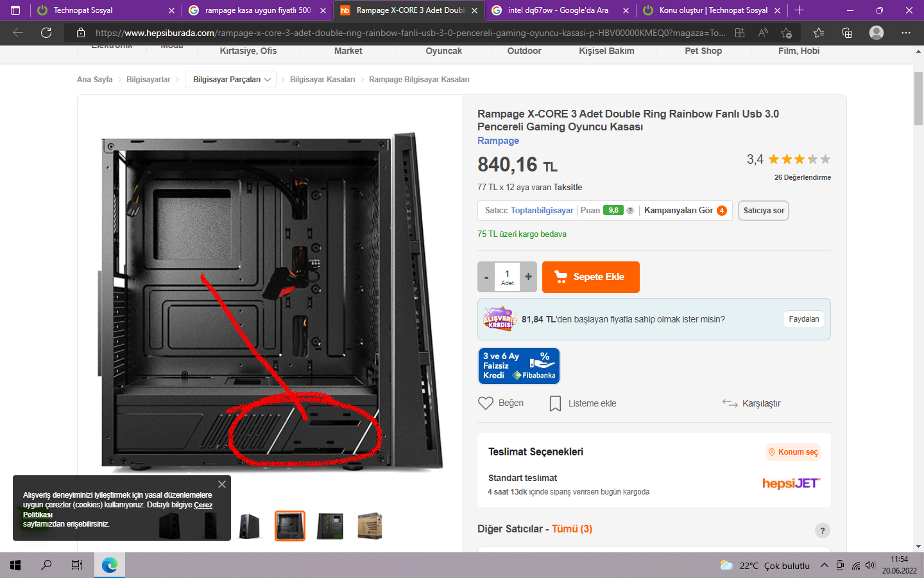Open the Kişisel Bakım category

606,51
